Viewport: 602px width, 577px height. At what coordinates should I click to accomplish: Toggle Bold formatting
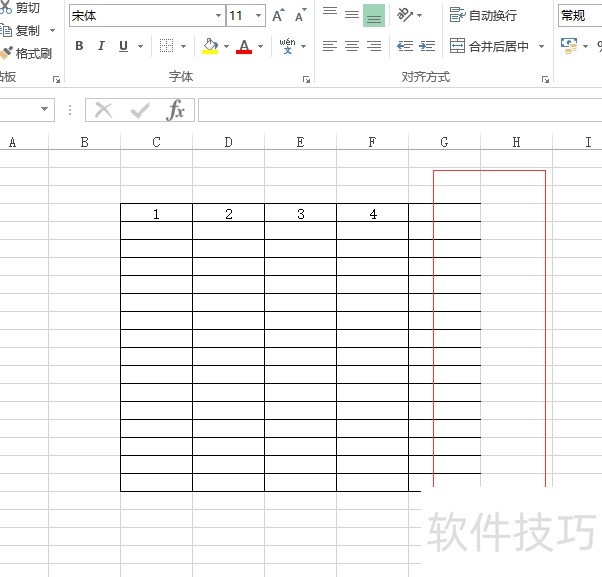click(79, 46)
